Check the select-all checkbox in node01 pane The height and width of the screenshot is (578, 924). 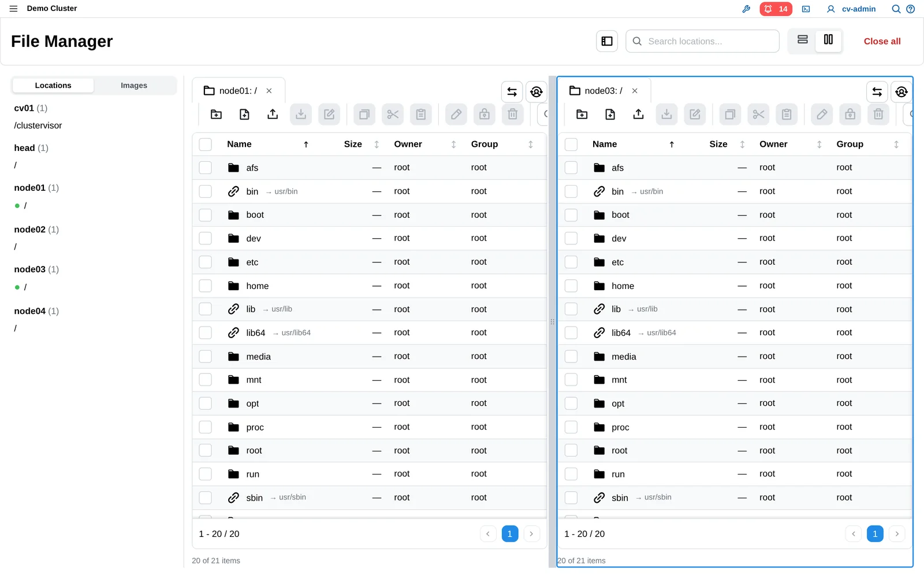pyautogui.click(x=206, y=144)
